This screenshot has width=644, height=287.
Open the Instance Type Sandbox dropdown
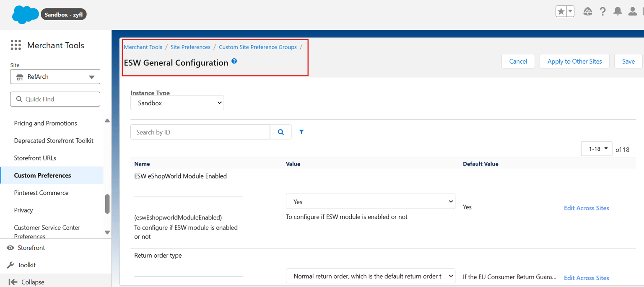[x=177, y=103]
